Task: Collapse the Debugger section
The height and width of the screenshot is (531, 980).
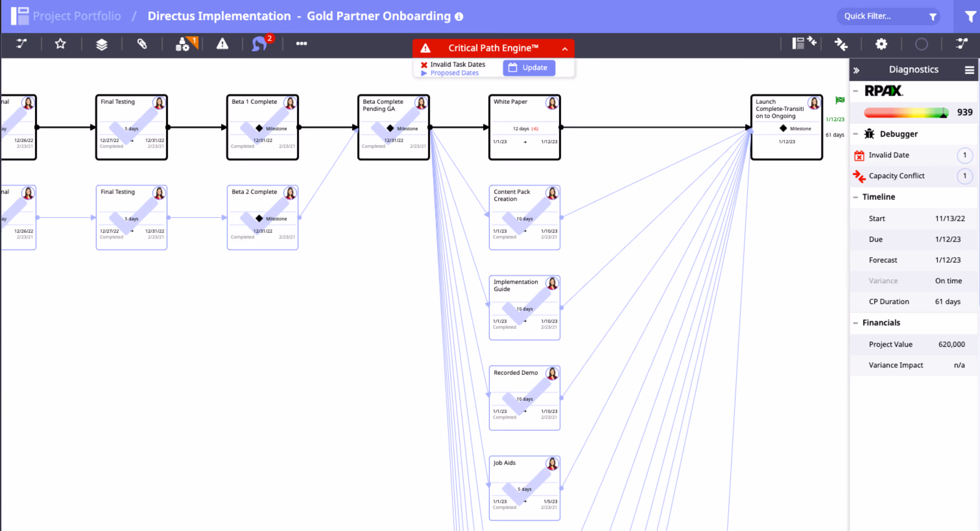Action: [855, 134]
